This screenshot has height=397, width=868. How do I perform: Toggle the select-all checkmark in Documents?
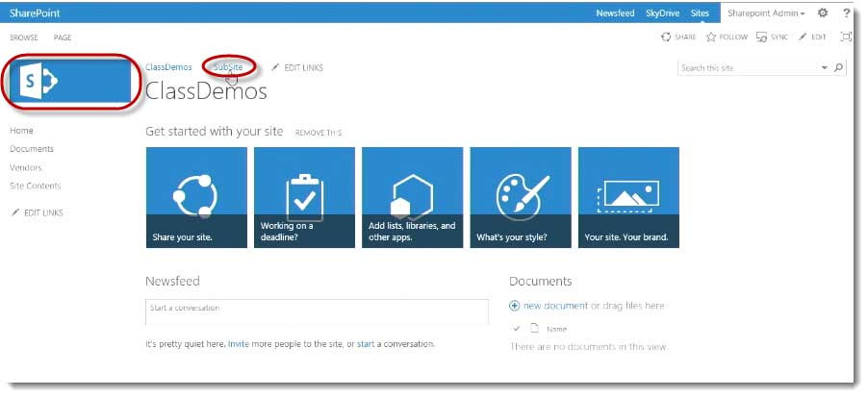tap(517, 329)
